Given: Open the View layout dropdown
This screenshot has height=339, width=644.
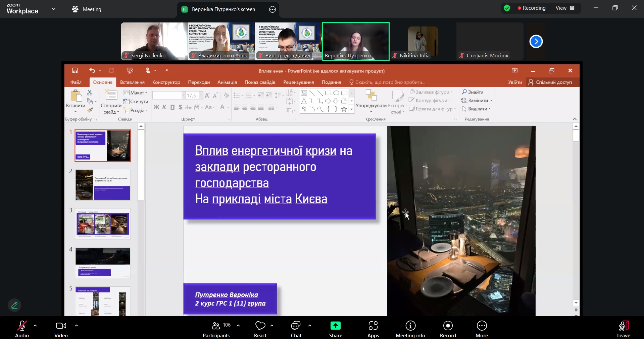Looking at the screenshot, I should (x=565, y=8).
